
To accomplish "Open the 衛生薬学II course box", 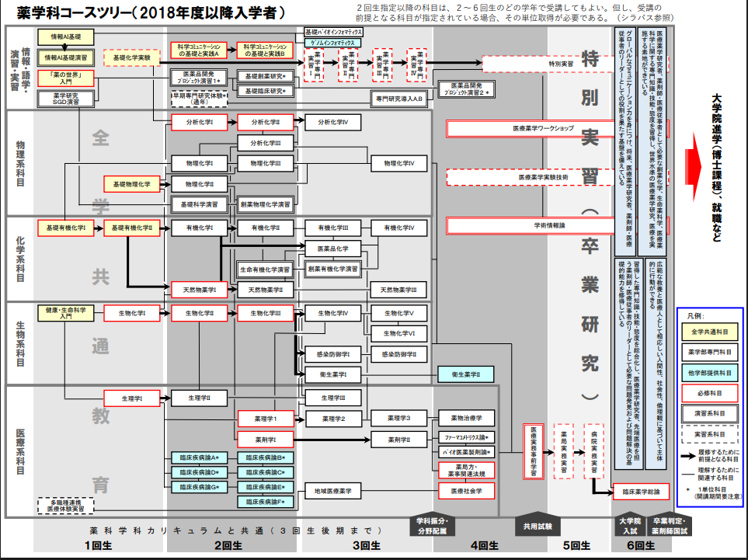I will (466, 374).
